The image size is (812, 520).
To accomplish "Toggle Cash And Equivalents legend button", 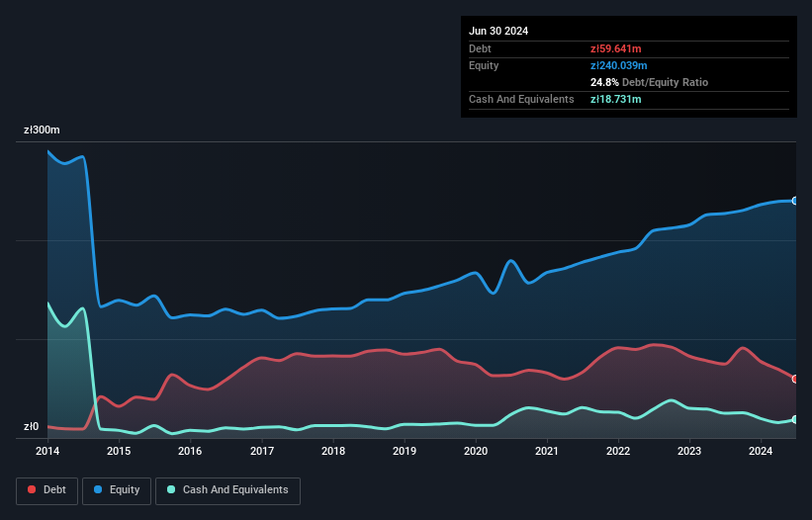I will 227,490.
